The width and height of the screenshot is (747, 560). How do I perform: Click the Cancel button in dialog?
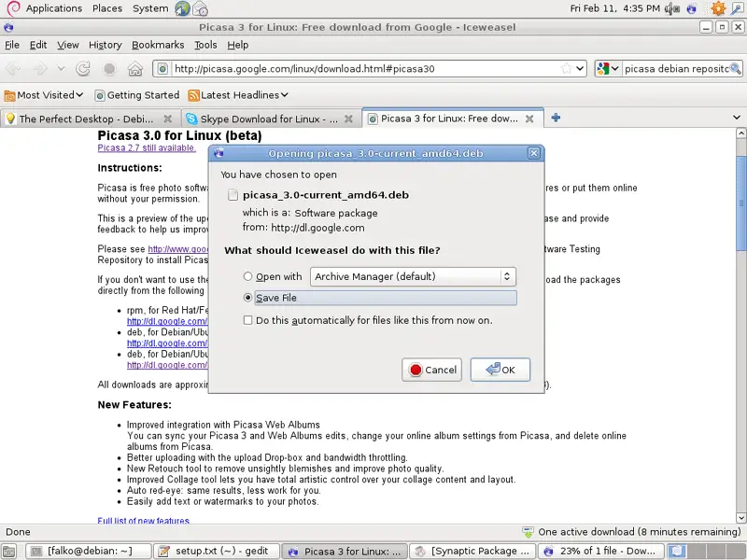431,370
